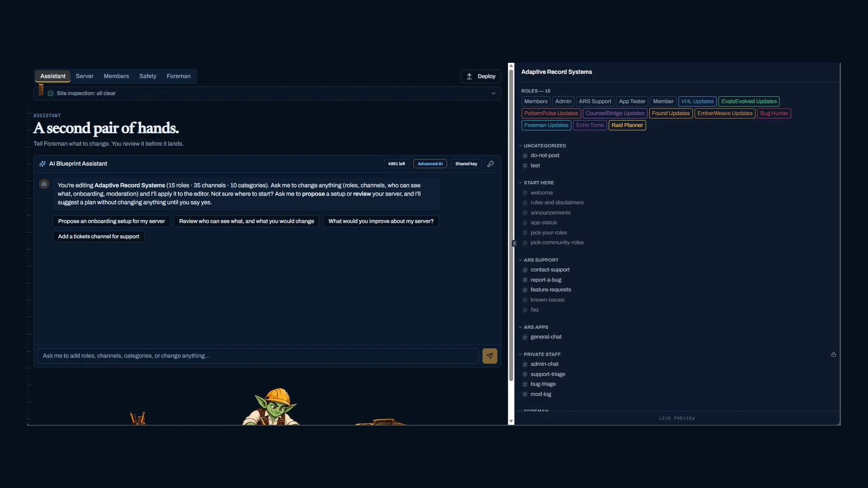Click the upload icon on Deploy button

coord(469,76)
